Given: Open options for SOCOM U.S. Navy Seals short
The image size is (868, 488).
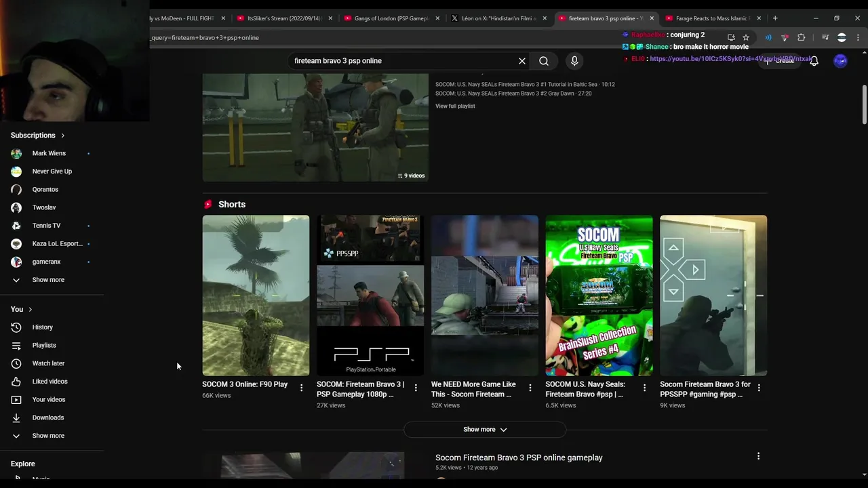Looking at the screenshot, I should click(x=644, y=388).
